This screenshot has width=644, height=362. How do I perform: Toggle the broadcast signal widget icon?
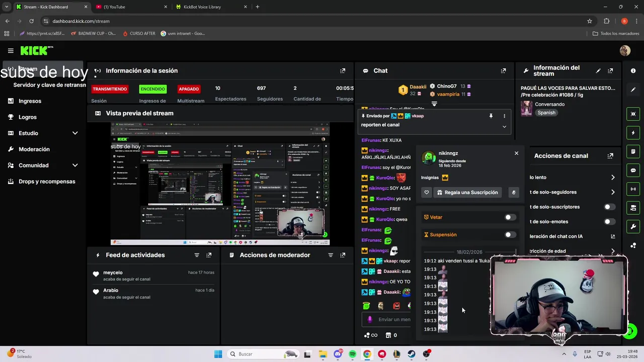coord(633,189)
